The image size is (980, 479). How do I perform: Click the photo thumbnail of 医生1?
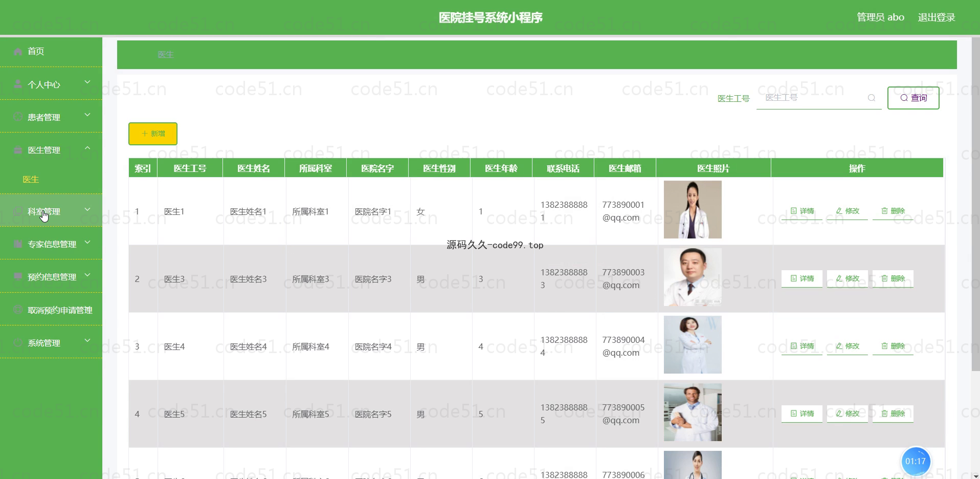click(693, 209)
